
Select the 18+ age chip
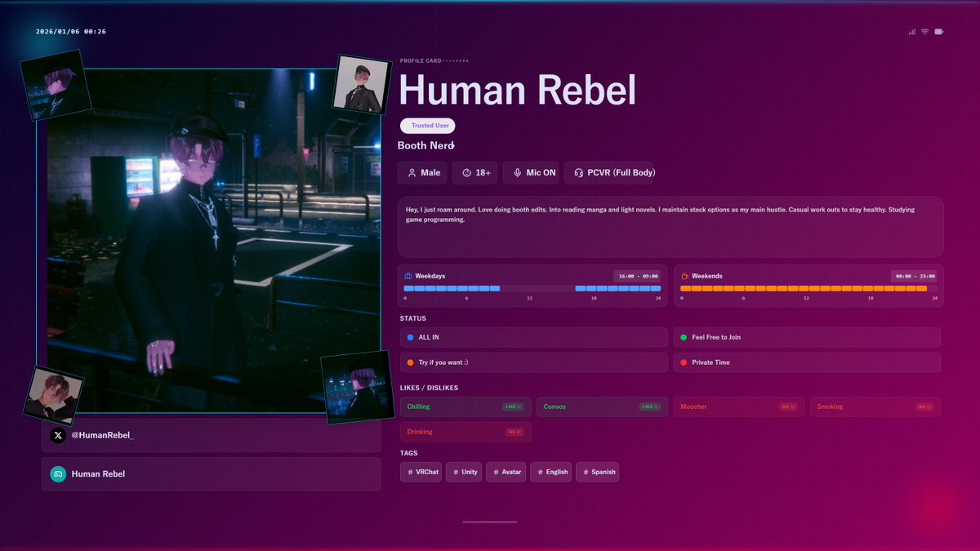point(476,173)
